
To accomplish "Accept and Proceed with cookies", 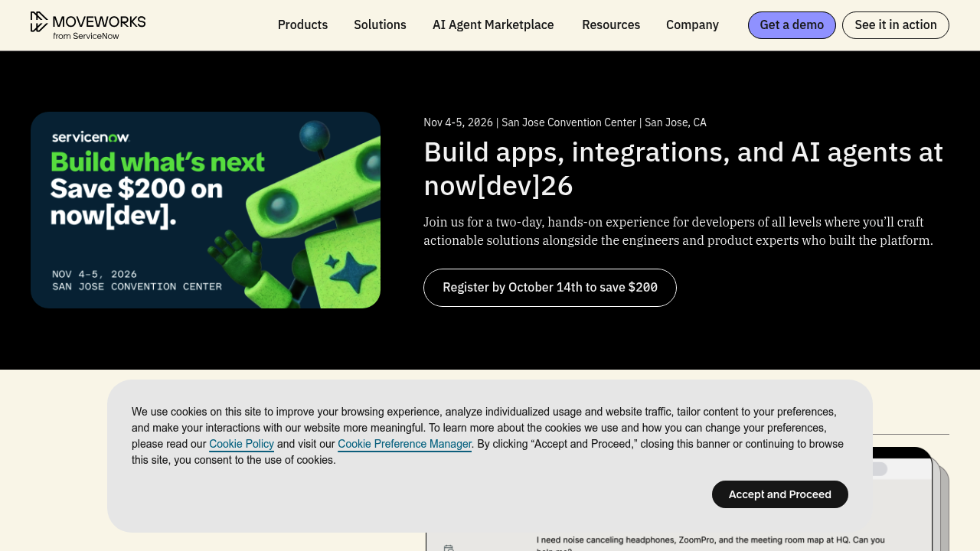I will click(x=780, y=494).
